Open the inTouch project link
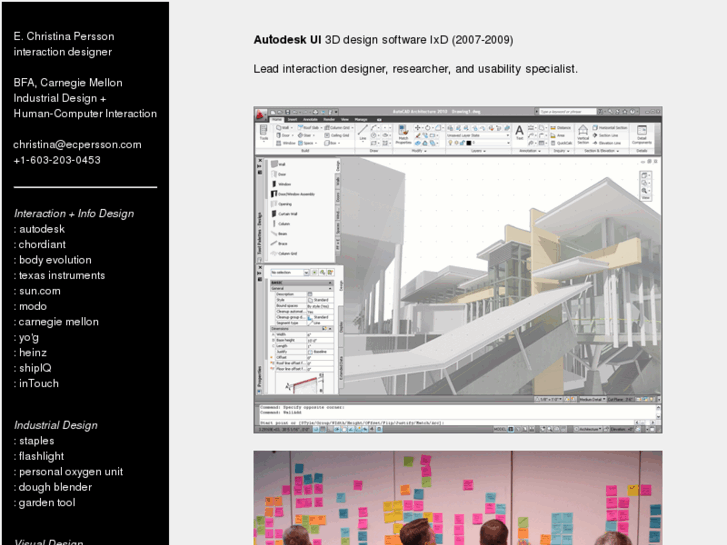Viewport: 727px width, 545px height. [x=39, y=384]
